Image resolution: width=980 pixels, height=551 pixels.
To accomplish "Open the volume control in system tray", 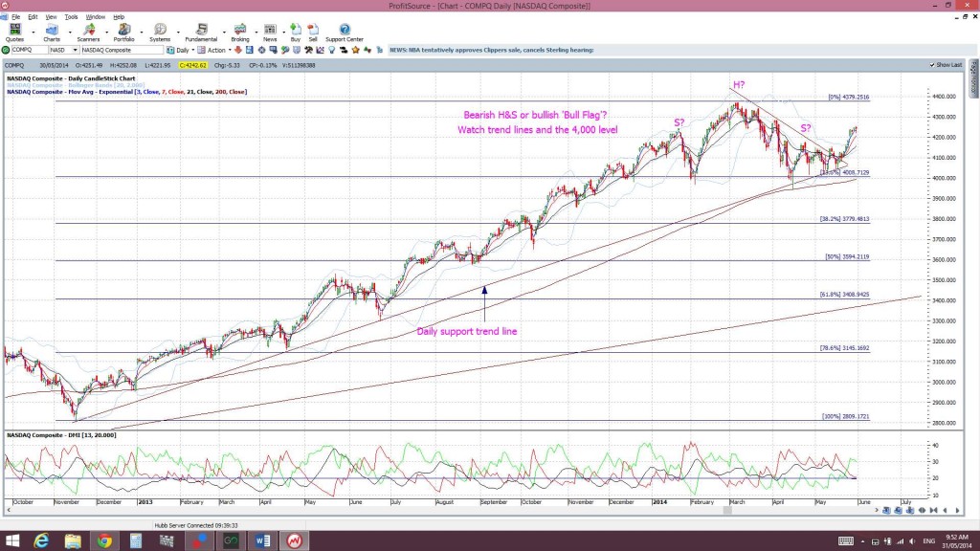I will tap(912, 541).
